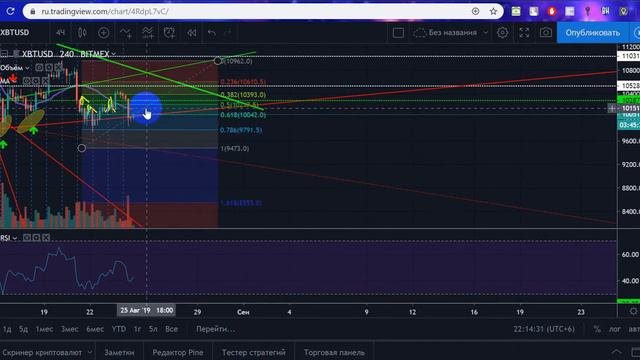Remove the RSI indicator

(46, 237)
